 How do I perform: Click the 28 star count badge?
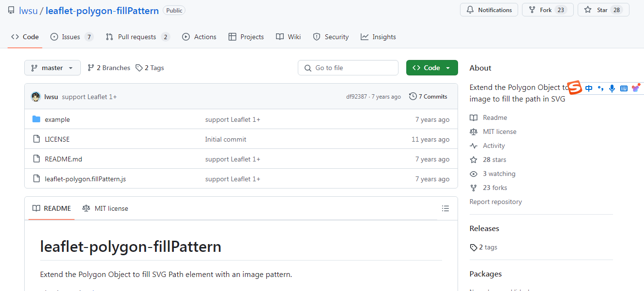(616, 10)
